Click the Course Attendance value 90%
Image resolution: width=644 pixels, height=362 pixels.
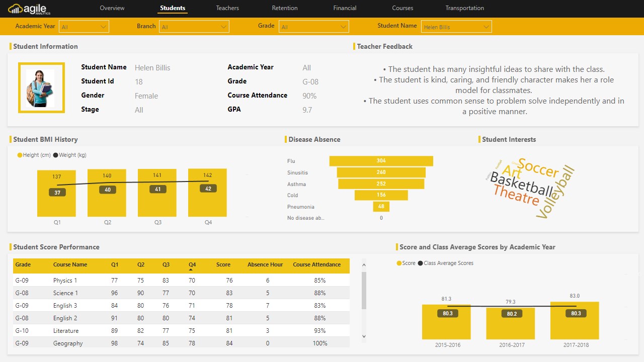coord(309,96)
